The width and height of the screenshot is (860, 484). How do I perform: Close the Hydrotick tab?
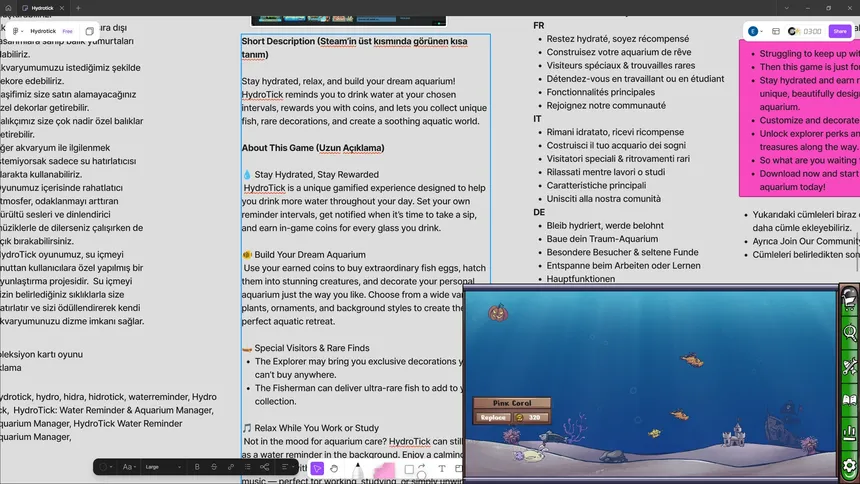coord(62,8)
